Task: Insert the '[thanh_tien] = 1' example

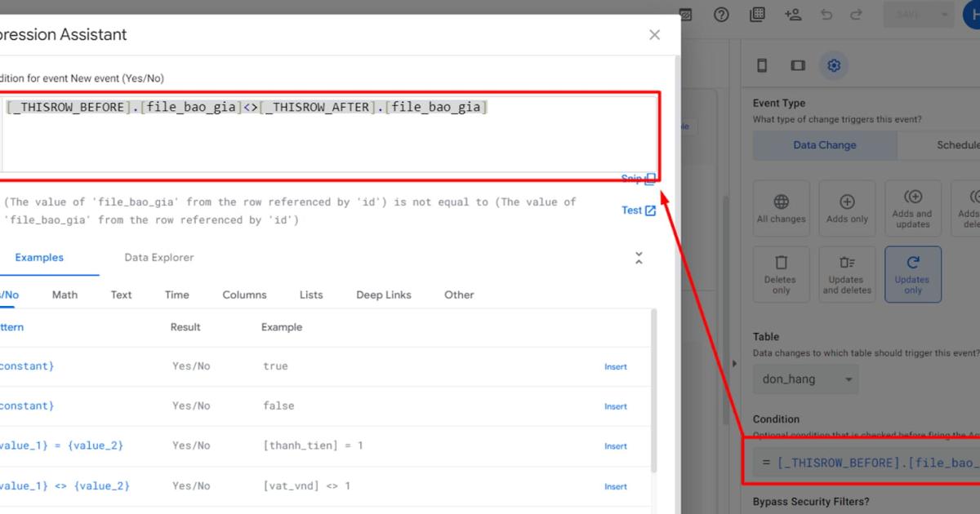Action: 616,446
